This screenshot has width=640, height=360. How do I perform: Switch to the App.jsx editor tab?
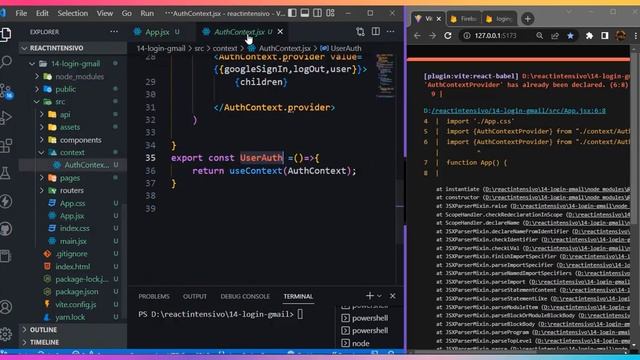[x=157, y=31]
